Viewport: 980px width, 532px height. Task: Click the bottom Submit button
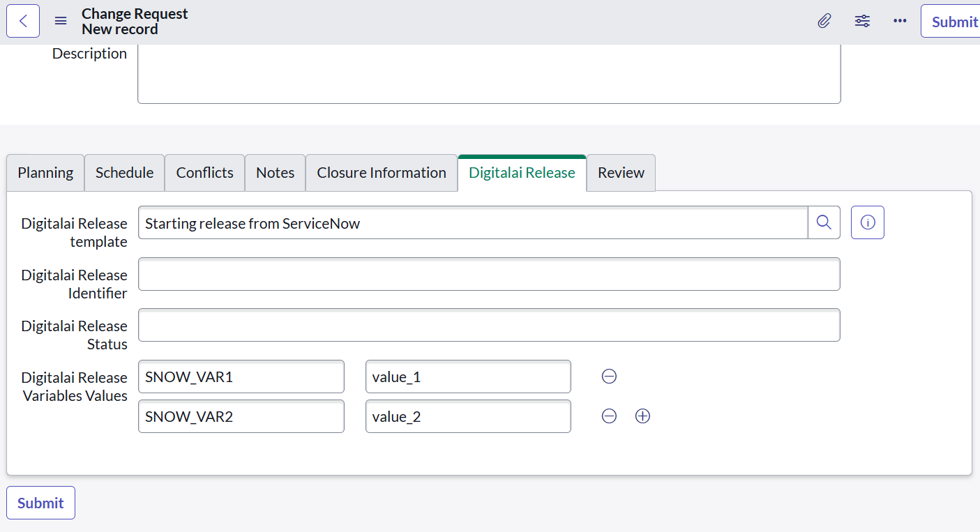click(40, 503)
